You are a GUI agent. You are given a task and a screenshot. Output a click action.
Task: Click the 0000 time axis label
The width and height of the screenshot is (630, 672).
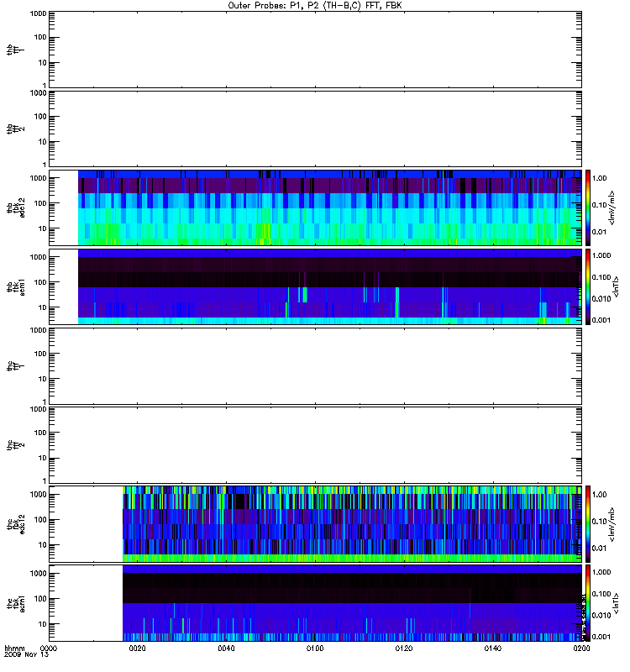click(49, 648)
